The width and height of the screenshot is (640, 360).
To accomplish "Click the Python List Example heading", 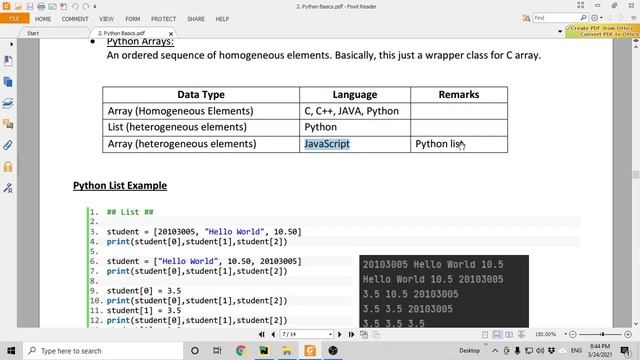I will point(120,186).
